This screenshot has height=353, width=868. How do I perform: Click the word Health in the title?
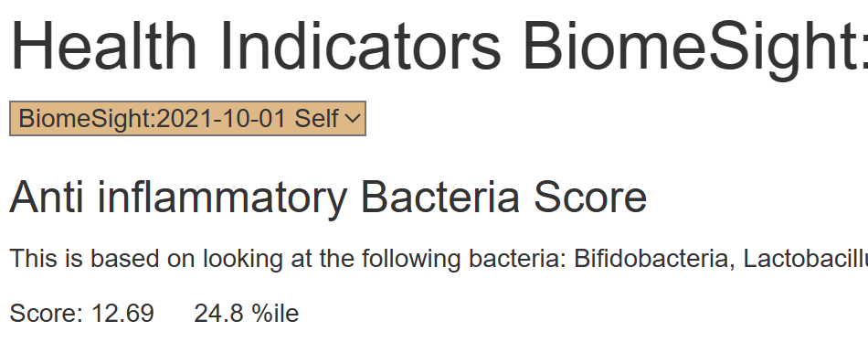click(104, 47)
